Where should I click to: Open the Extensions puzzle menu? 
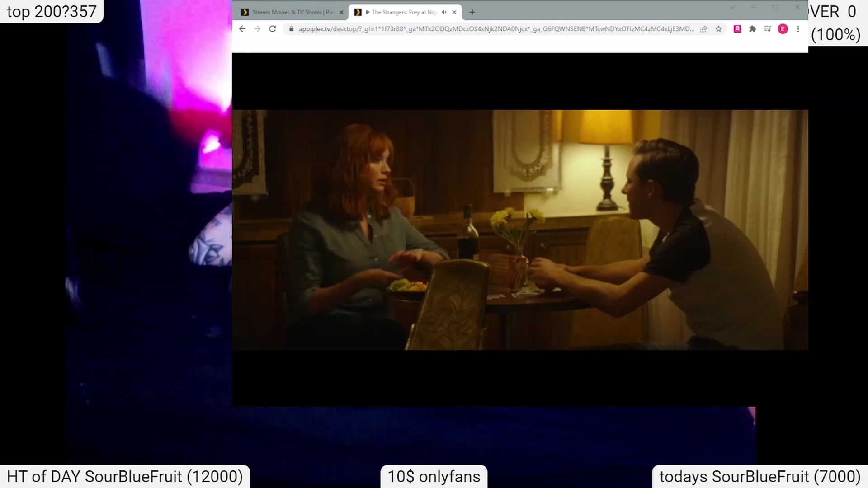[752, 29]
